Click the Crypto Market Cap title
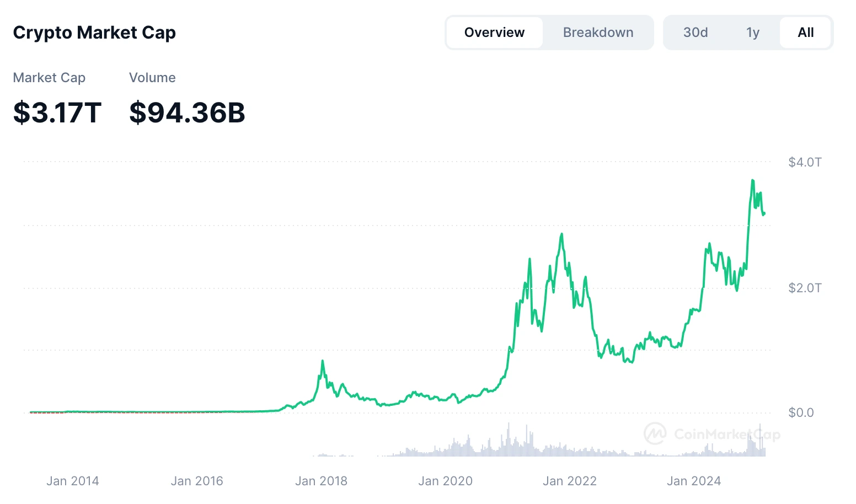856x504 pixels. 94,33
